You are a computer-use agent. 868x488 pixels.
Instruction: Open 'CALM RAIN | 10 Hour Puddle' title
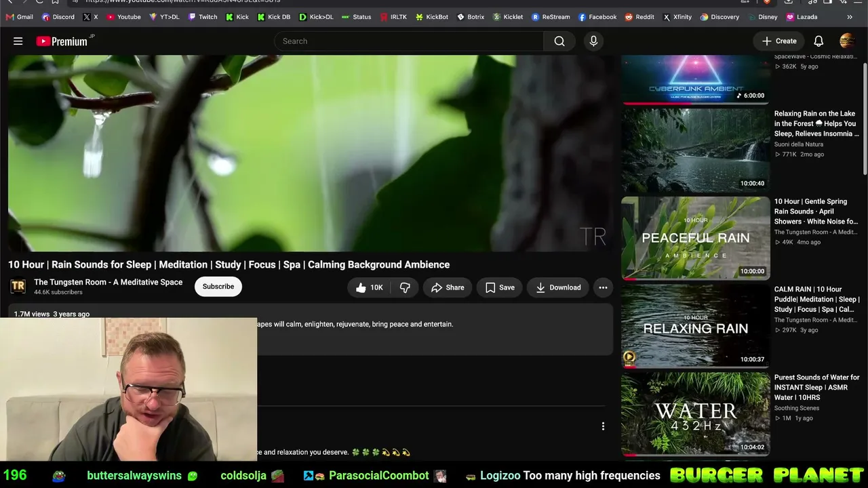pyautogui.click(x=816, y=299)
